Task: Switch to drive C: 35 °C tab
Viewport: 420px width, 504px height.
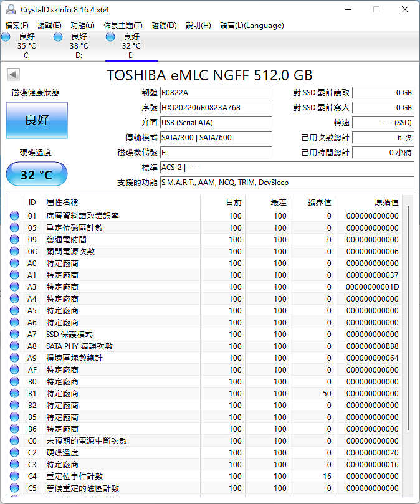Action: (27, 45)
